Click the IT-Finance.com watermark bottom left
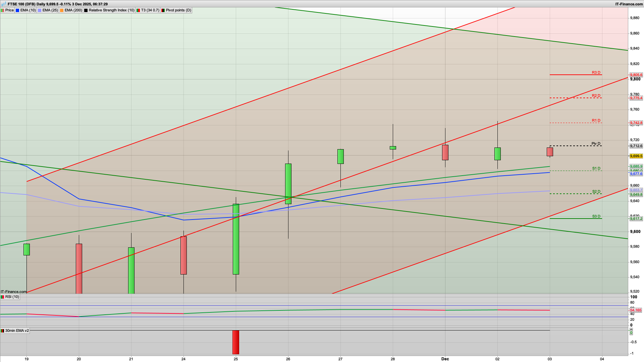Image resolution: width=644 pixels, height=362 pixels. [x=13, y=291]
